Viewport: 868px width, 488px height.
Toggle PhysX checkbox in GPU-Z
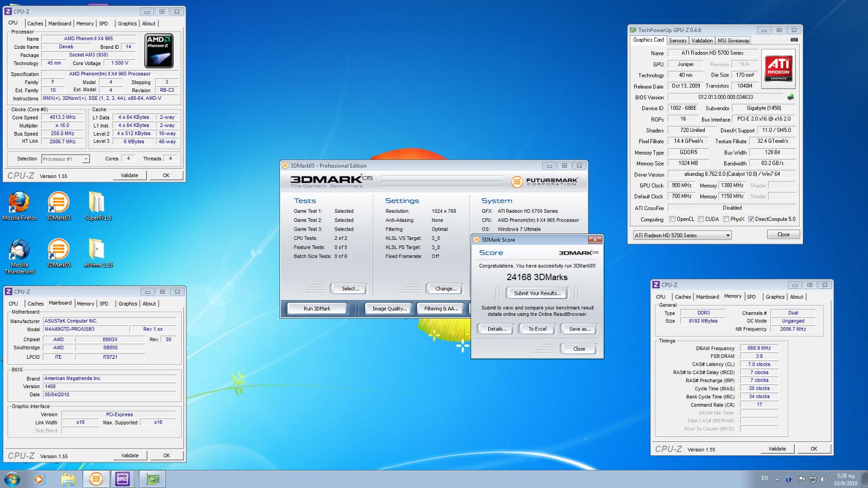(725, 219)
